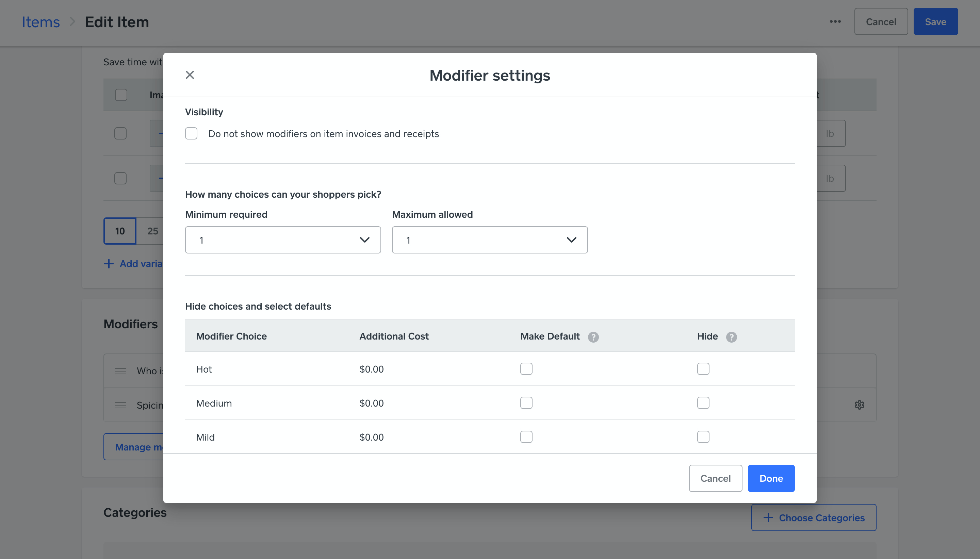Screen dimensions: 980x559
Task: Cancel the modifier settings changes
Action: (x=715, y=478)
